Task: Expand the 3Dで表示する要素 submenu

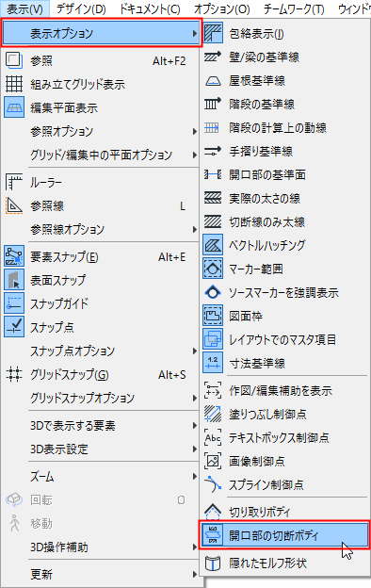Action: coord(101,425)
